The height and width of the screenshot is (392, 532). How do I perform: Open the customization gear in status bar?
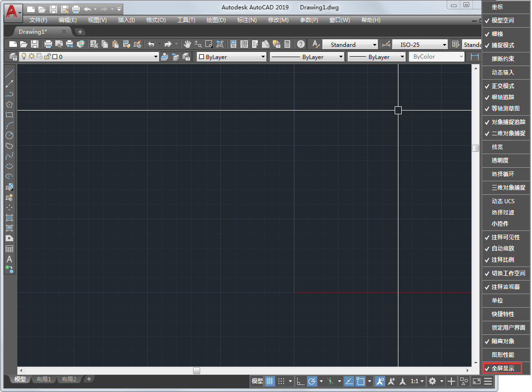[x=433, y=381]
